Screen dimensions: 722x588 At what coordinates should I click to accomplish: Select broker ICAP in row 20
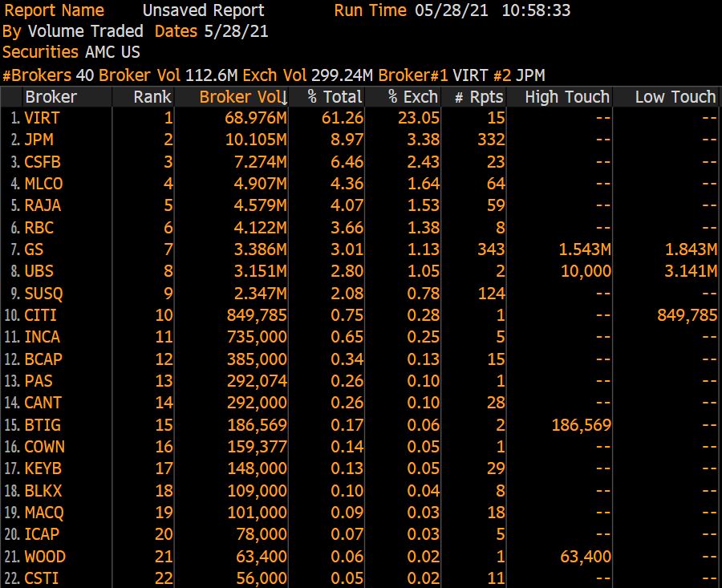42,534
